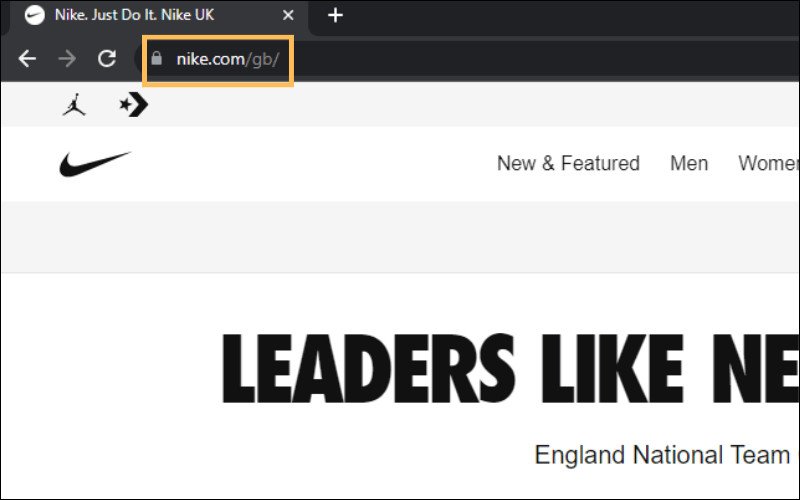
Task: Open a new tab with the plus button
Action: (336, 15)
